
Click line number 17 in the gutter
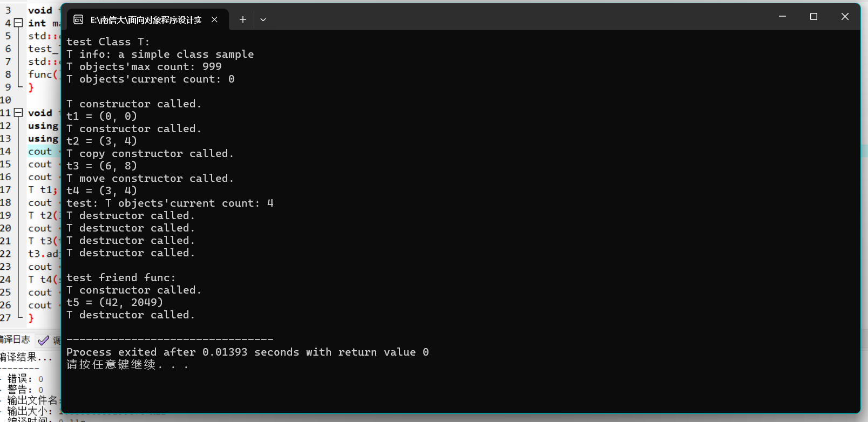coord(5,190)
